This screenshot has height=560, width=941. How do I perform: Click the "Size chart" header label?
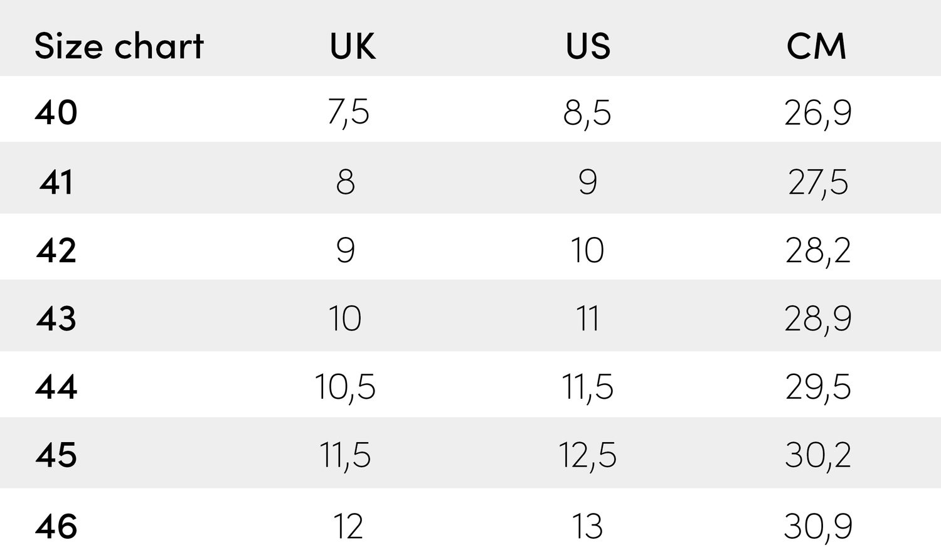click(119, 46)
